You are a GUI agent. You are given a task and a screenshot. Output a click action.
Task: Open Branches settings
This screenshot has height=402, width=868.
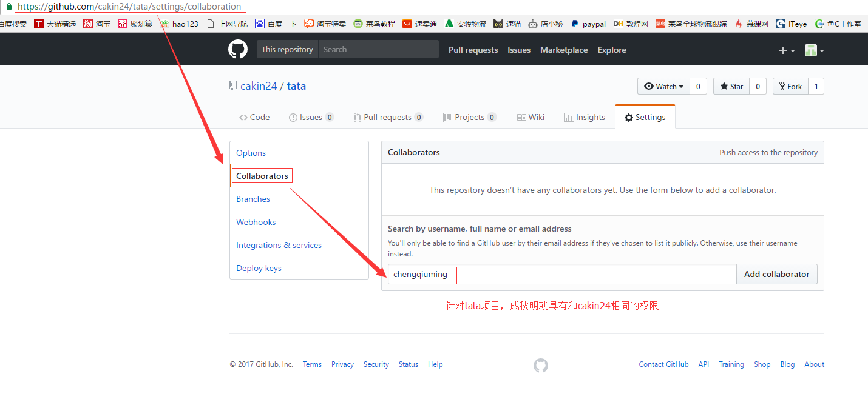click(299, 199)
